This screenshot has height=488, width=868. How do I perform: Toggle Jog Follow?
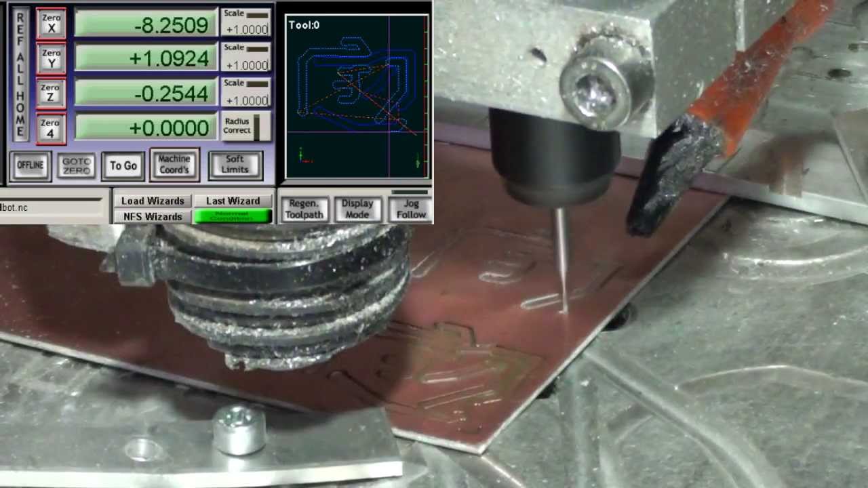[411, 209]
